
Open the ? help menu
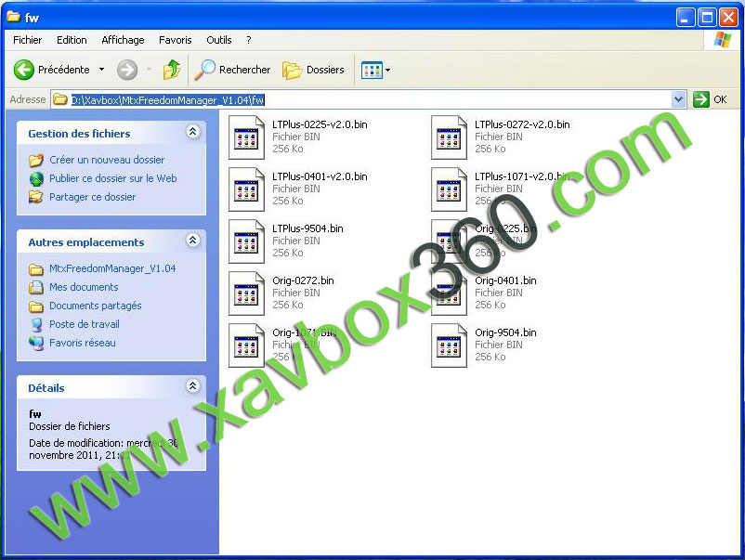coord(249,40)
